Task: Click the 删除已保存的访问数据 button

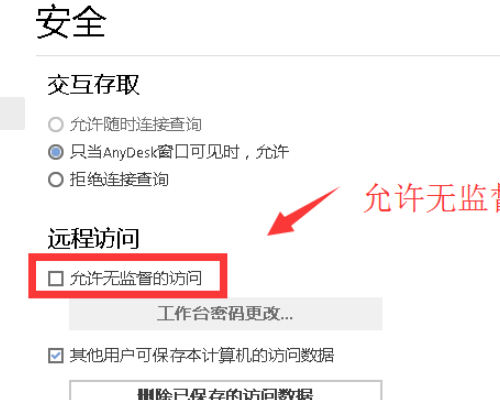Action: [226, 390]
